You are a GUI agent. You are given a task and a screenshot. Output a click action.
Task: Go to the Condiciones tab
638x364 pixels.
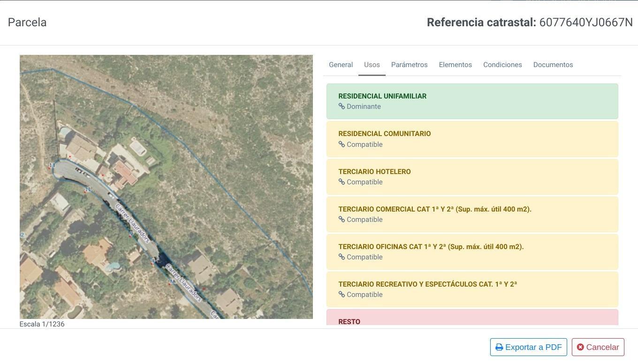click(x=502, y=65)
